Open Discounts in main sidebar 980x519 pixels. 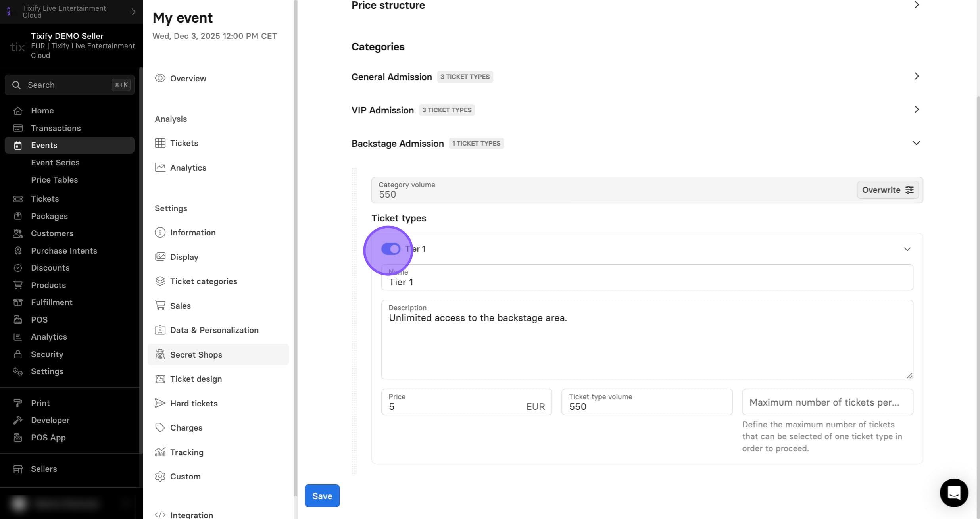click(x=69, y=268)
